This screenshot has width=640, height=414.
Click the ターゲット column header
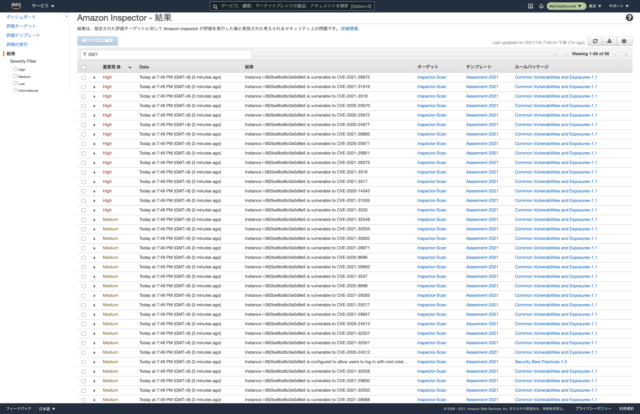point(428,67)
